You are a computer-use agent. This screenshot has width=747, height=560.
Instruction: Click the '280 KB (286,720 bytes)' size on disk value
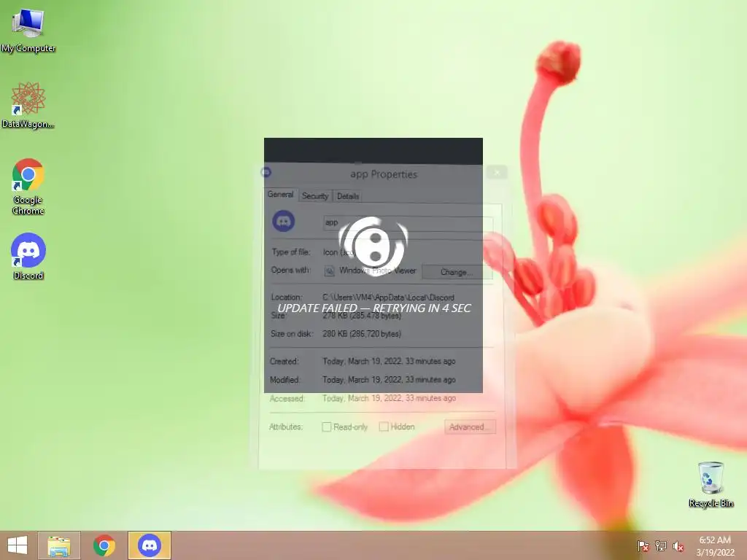tap(362, 334)
